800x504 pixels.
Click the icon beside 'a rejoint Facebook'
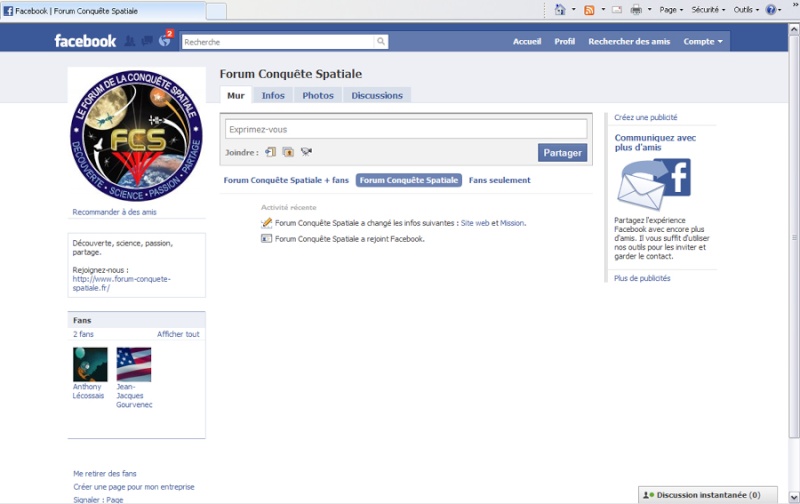266,239
